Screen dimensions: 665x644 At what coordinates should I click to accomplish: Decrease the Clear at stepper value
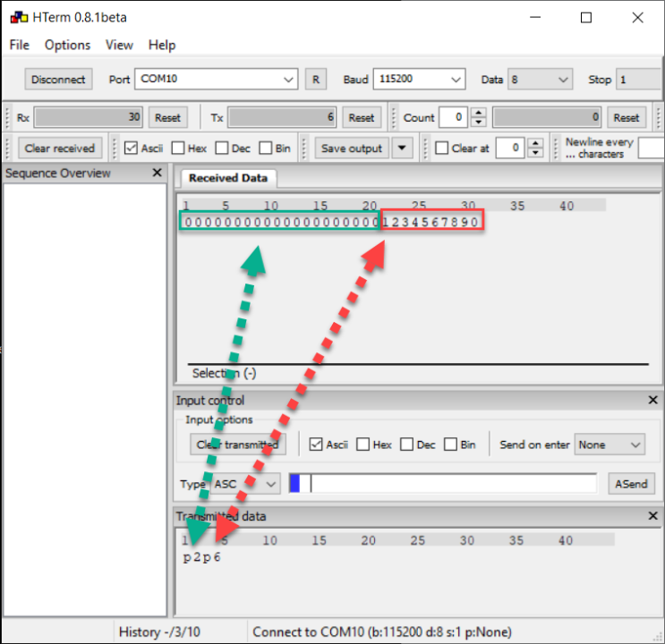[535, 153]
